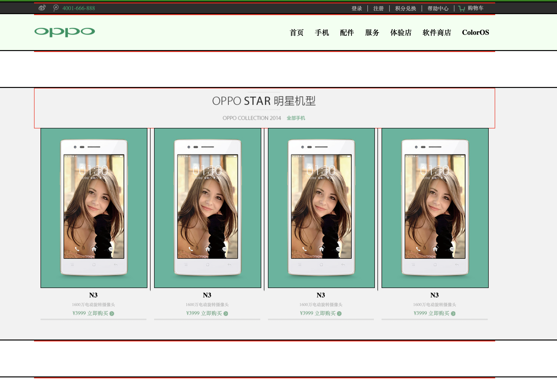Viewport: 557px width, 392px height.
Task: Open the 帮助中心 link
Action: point(438,8)
